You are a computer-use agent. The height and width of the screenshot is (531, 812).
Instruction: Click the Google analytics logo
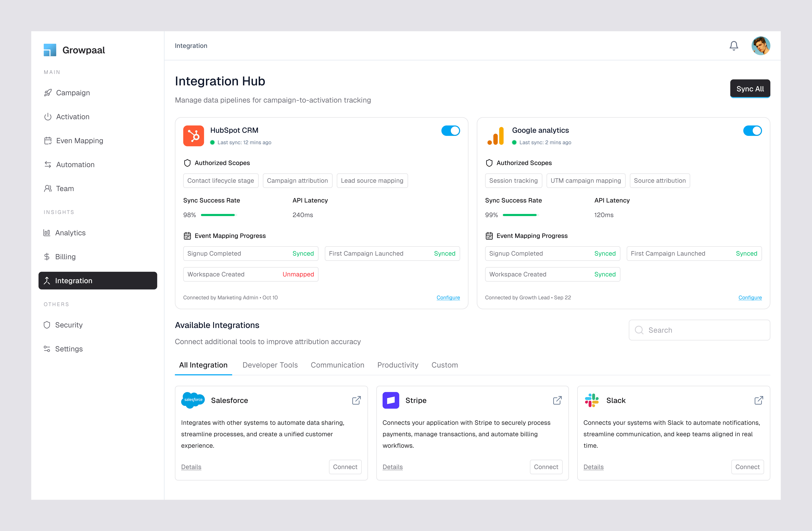pyautogui.click(x=495, y=136)
